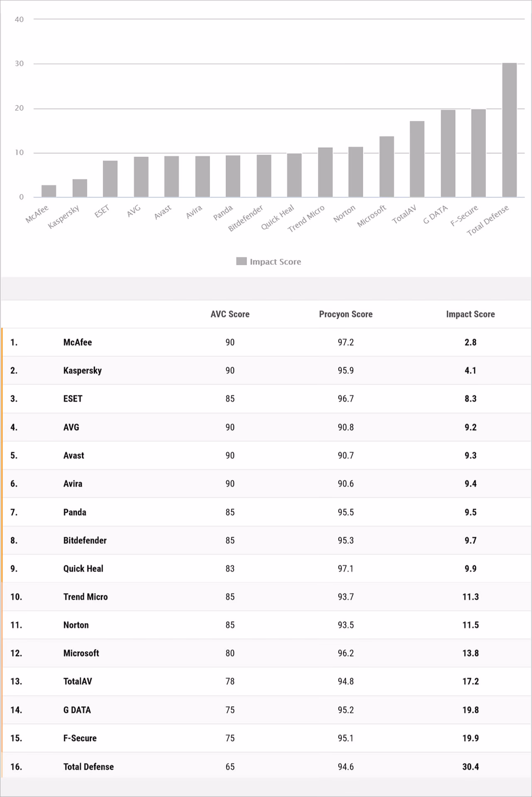Screen dimensions: 532x797
Task: Select the Quick Heal row name
Action: (83, 569)
